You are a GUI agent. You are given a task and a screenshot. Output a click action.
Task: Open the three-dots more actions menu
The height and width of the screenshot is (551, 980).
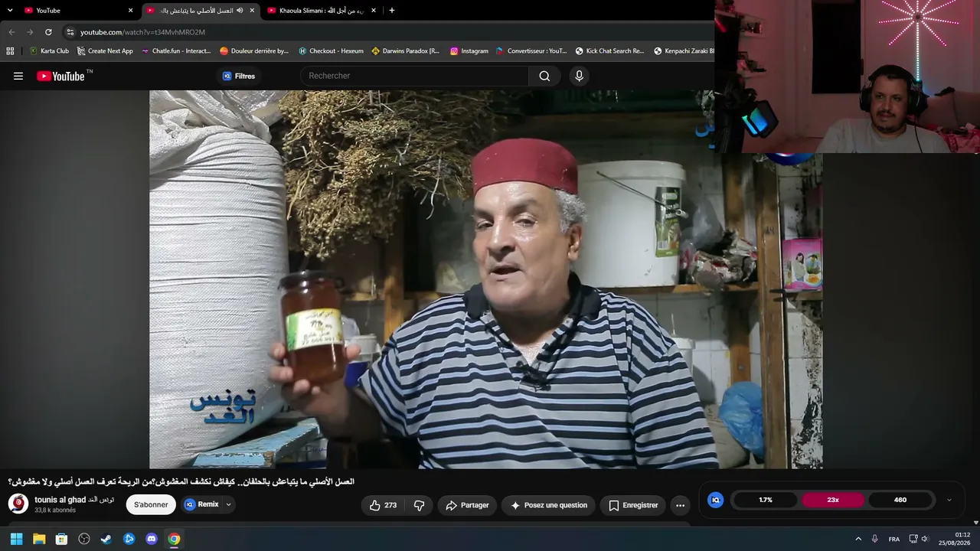point(680,505)
